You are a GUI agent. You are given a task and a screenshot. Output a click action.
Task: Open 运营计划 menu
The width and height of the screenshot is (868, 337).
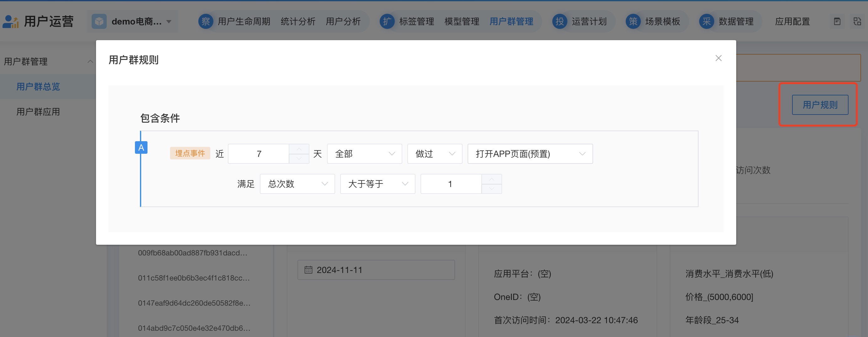tap(589, 22)
